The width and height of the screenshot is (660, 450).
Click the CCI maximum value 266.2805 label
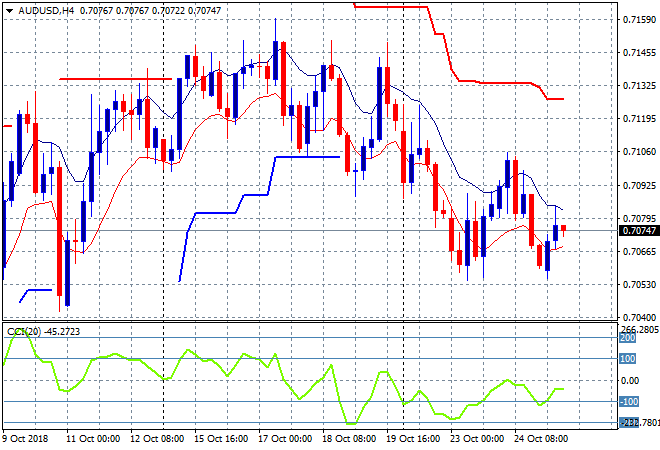click(640, 329)
